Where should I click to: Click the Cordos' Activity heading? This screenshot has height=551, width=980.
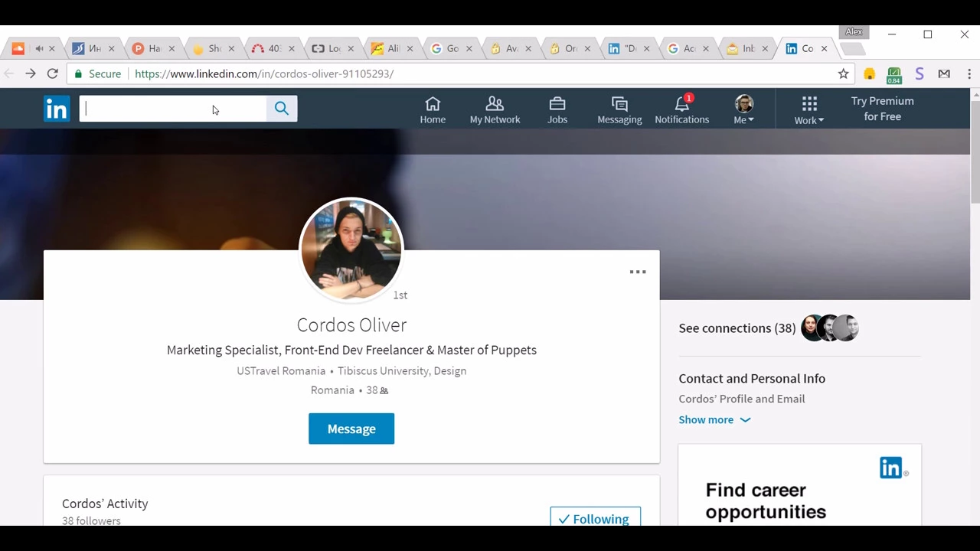[x=105, y=504]
